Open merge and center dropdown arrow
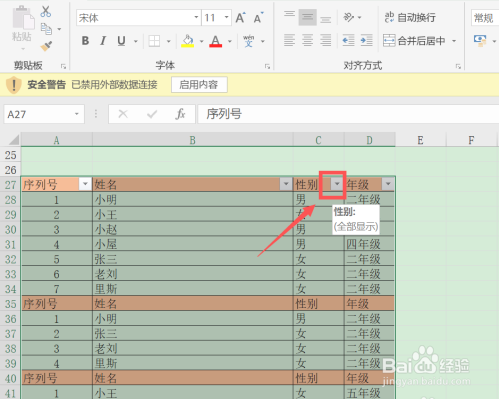 [x=454, y=41]
